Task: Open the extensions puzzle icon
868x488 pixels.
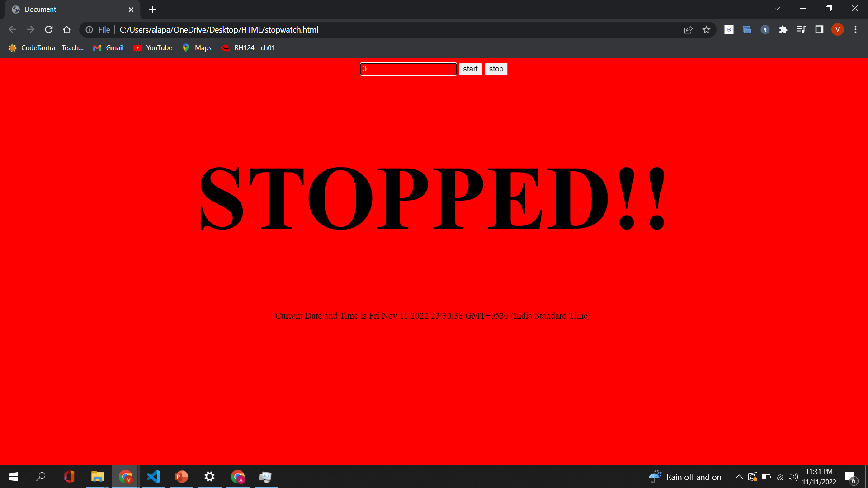Action: pyautogui.click(x=783, y=30)
